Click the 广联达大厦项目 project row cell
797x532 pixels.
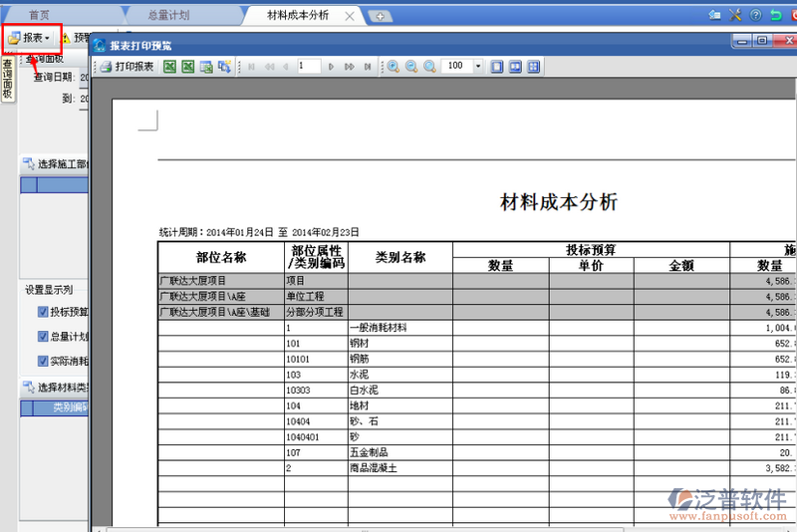tap(221, 281)
